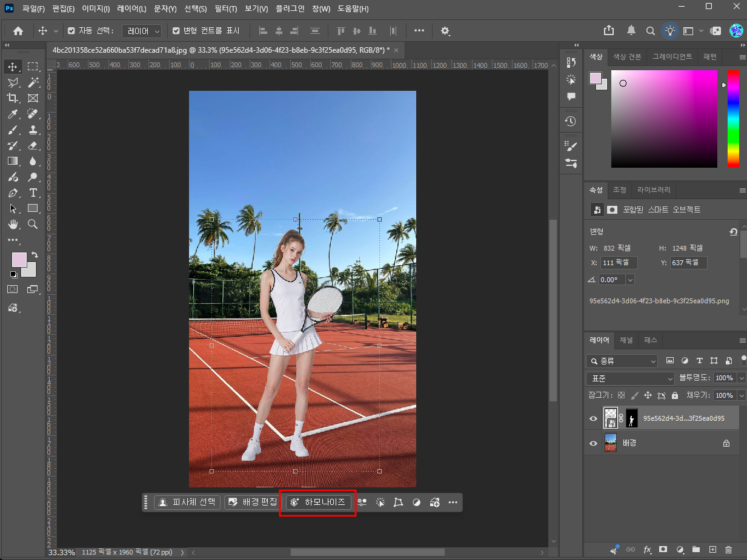This screenshot has width=747, height=560.
Task: Select the Spot Healing Brush tool
Action: [33, 114]
